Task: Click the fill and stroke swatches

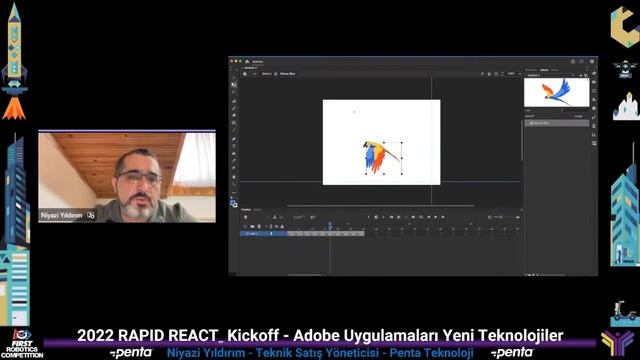Action: coord(233,203)
